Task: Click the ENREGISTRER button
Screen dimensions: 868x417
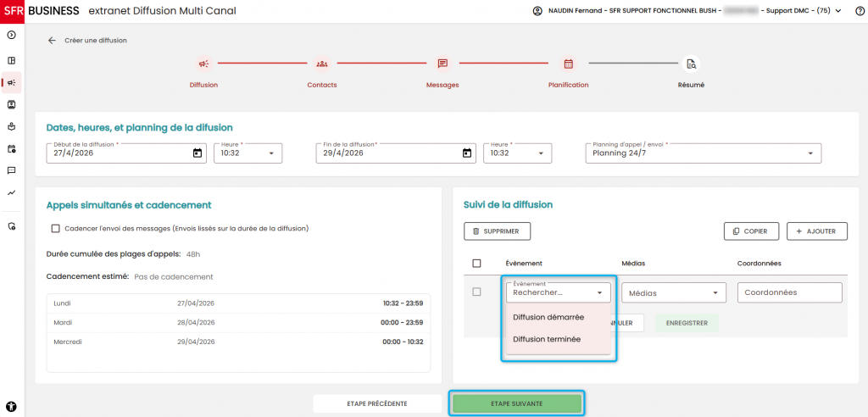Action: (687, 323)
